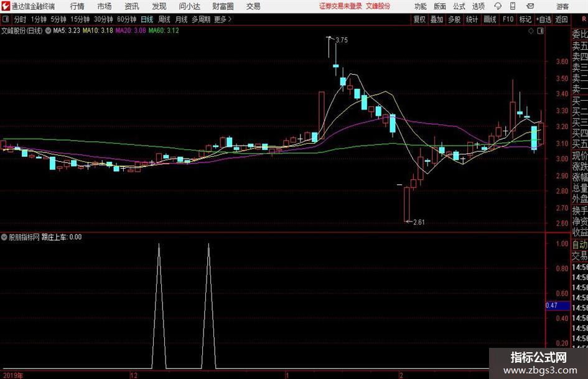Screen dimensions: 588x379
Task: Click the 复权 toolbar button
Action: point(419,19)
